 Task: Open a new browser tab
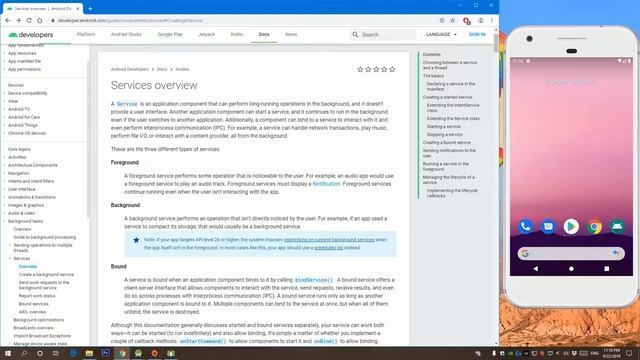click(90, 8)
